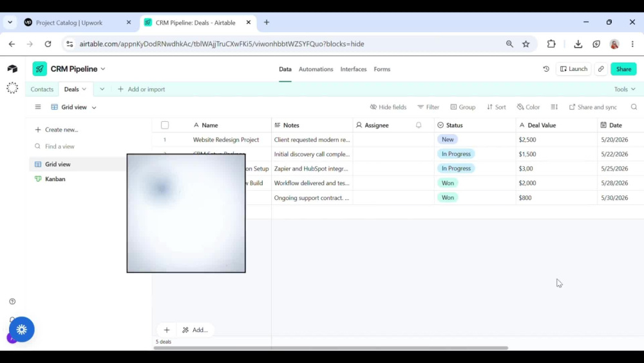Click the Share button
Image resolution: width=644 pixels, height=363 pixels.
point(623,69)
